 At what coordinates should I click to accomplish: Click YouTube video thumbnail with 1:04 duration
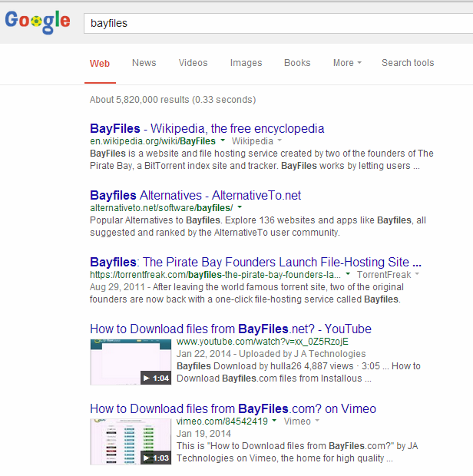tap(131, 362)
